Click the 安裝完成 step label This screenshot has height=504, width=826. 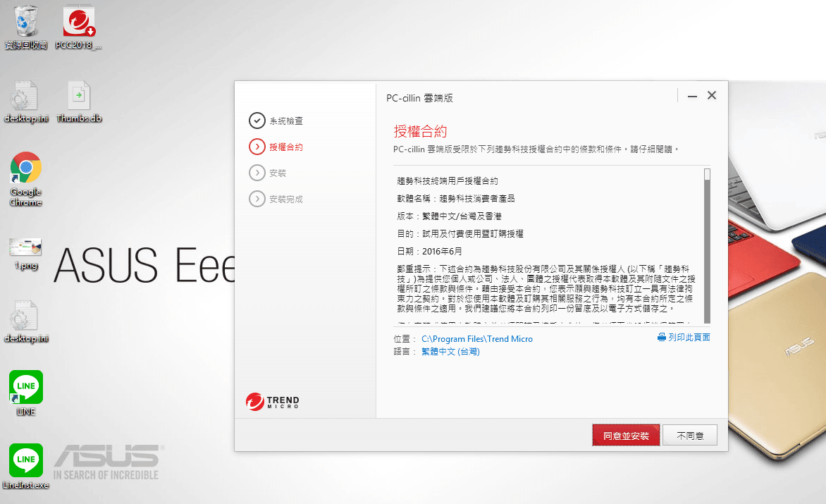pos(286,199)
